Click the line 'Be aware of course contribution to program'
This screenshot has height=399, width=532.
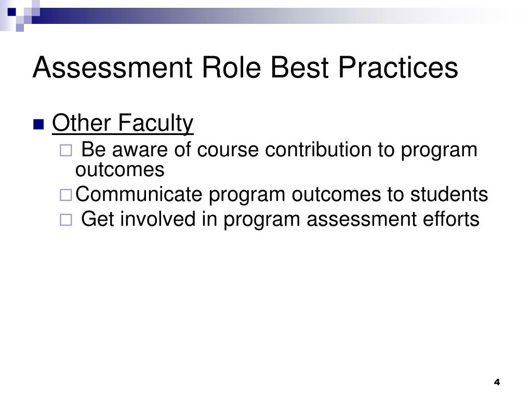279,150
